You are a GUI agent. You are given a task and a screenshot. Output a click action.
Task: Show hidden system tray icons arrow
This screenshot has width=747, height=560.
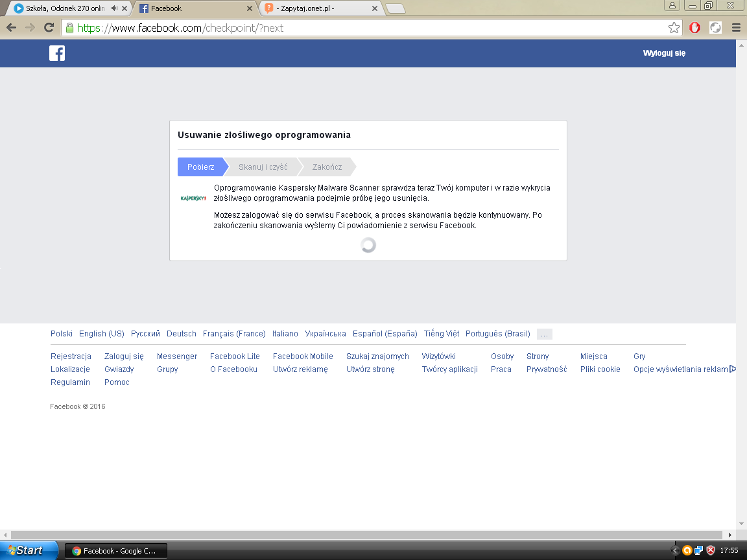click(675, 550)
